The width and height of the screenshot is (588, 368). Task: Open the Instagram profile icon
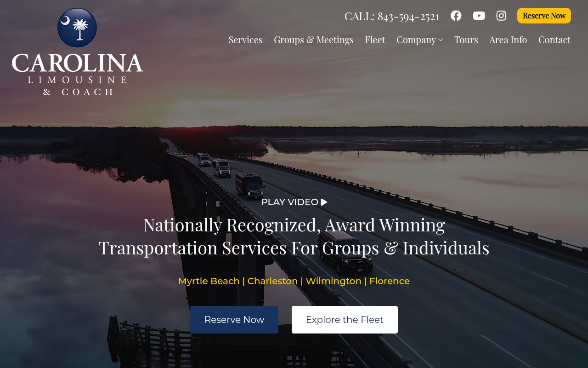coord(501,16)
